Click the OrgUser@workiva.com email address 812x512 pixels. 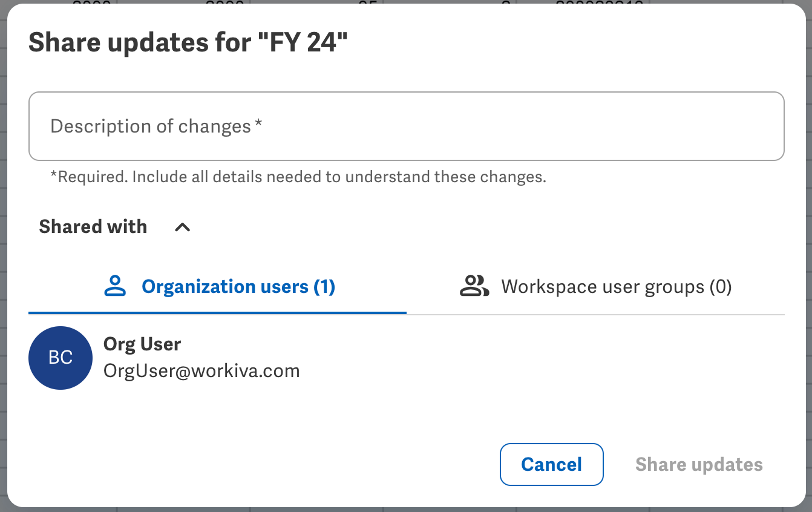tap(201, 370)
